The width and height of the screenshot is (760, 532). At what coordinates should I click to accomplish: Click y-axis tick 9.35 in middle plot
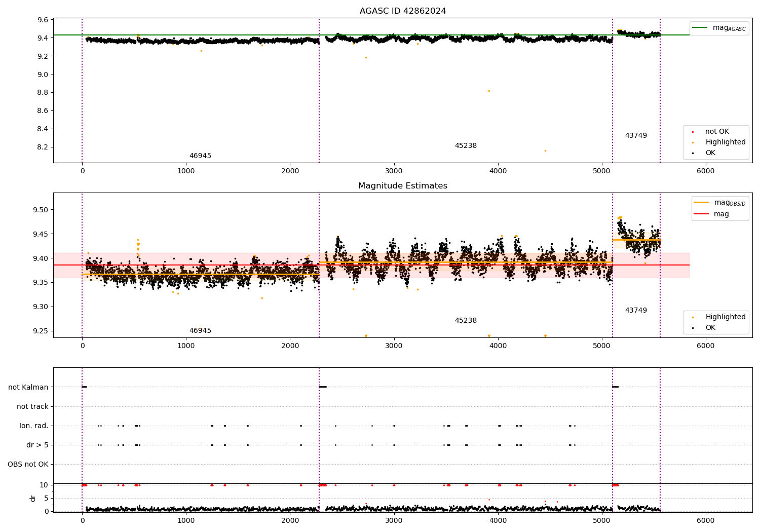coord(41,282)
